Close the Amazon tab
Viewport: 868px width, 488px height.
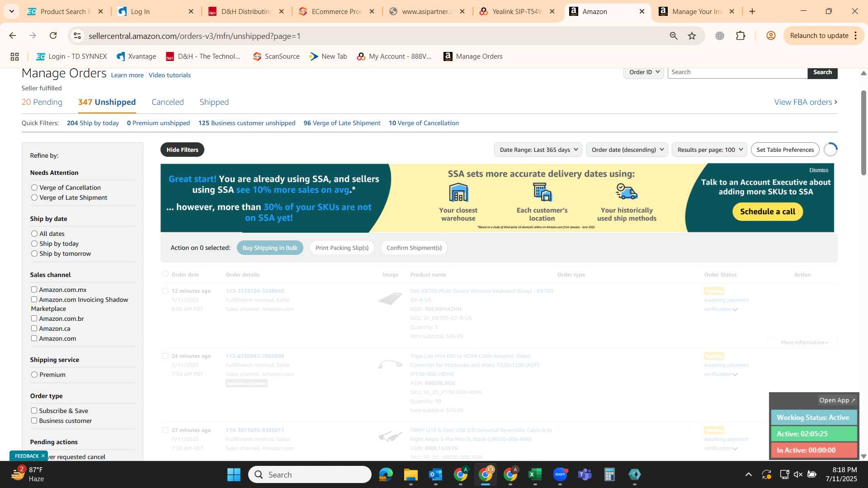tap(642, 11)
